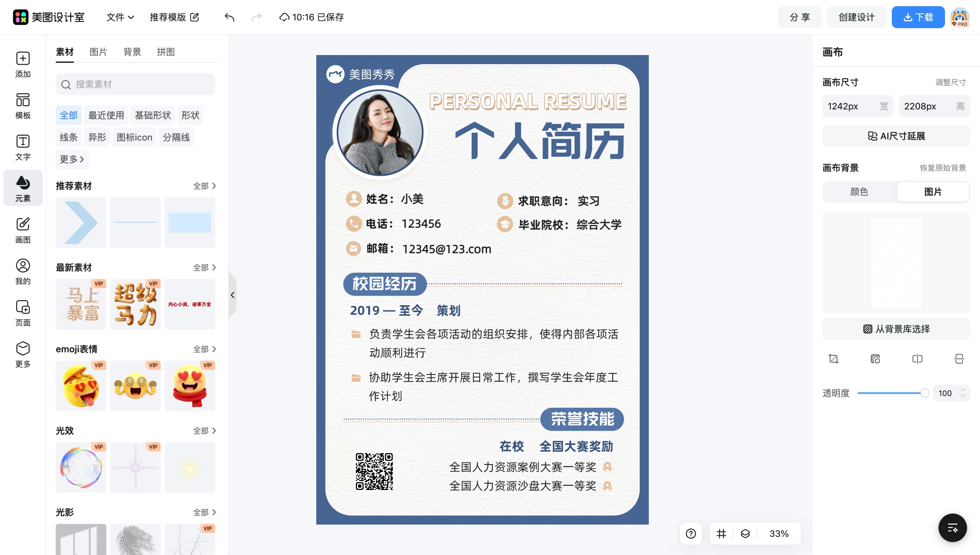Open the 添加 (Add) sidebar panel
This screenshot has height=555, width=980.
23,65
